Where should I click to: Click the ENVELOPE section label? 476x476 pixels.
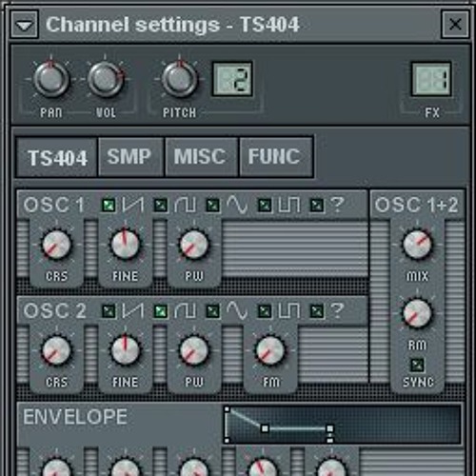pyautogui.click(x=75, y=417)
